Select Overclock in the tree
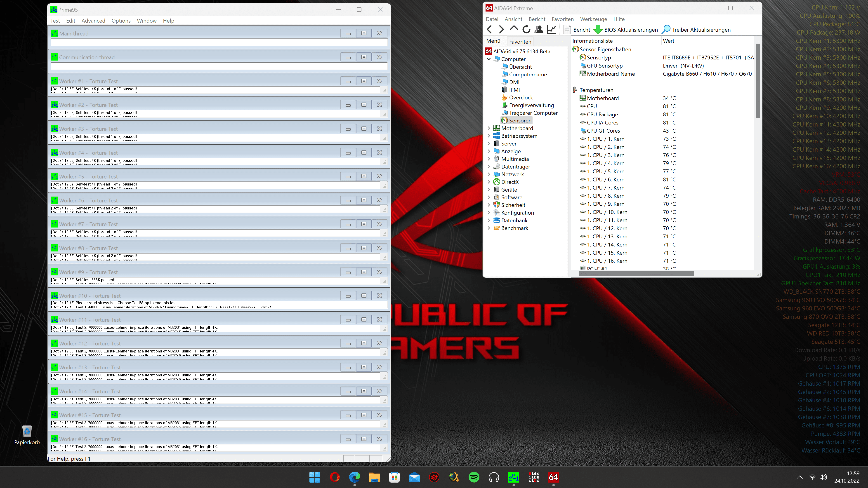868x488 pixels. (x=521, y=98)
